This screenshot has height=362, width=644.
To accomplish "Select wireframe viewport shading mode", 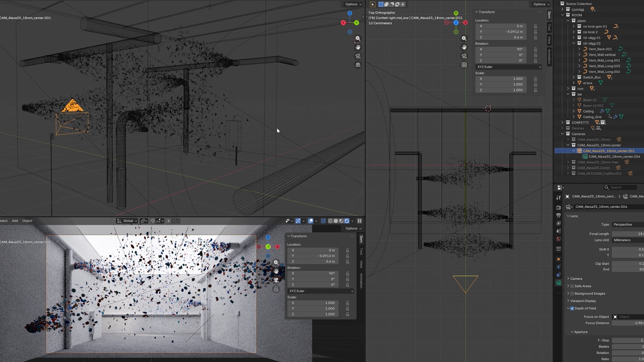I will (330, 221).
